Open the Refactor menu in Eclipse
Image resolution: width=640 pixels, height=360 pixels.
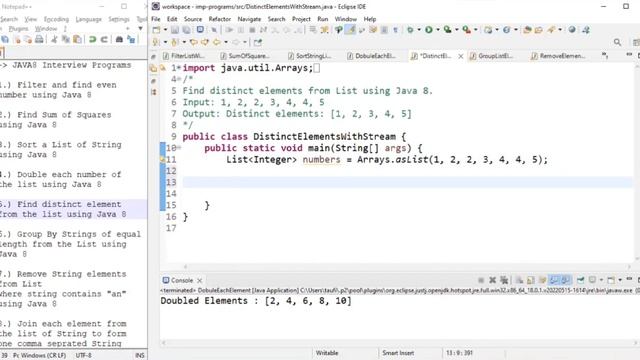[220, 19]
